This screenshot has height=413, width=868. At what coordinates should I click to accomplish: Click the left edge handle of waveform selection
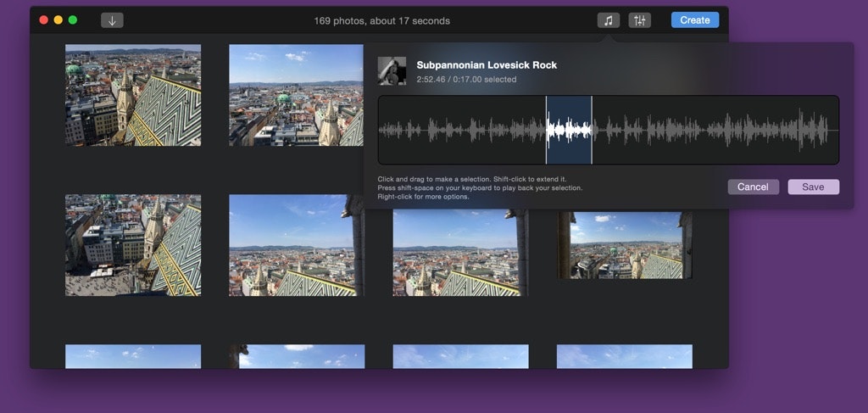(x=546, y=130)
